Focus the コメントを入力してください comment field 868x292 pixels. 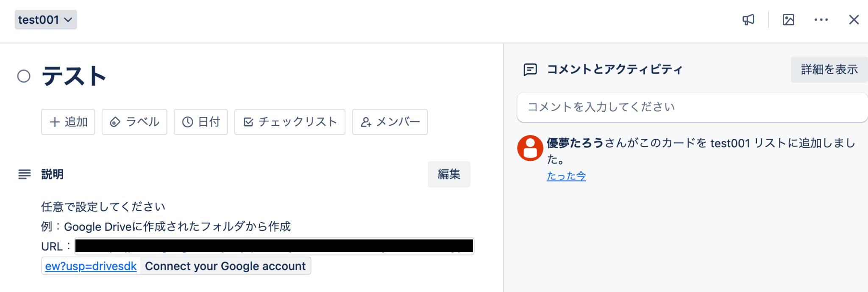tap(692, 107)
